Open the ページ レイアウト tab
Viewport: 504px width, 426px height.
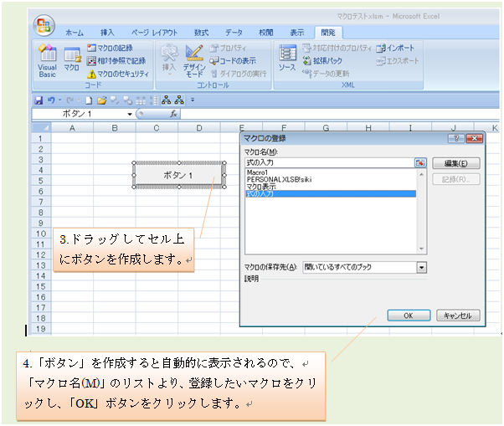154,32
